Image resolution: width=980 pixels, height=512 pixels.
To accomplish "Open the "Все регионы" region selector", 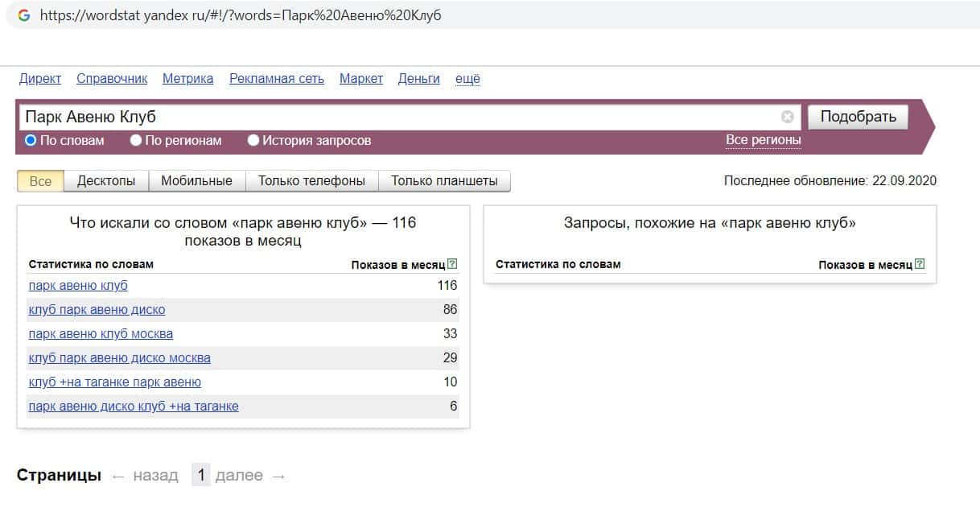I will (x=763, y=140).
